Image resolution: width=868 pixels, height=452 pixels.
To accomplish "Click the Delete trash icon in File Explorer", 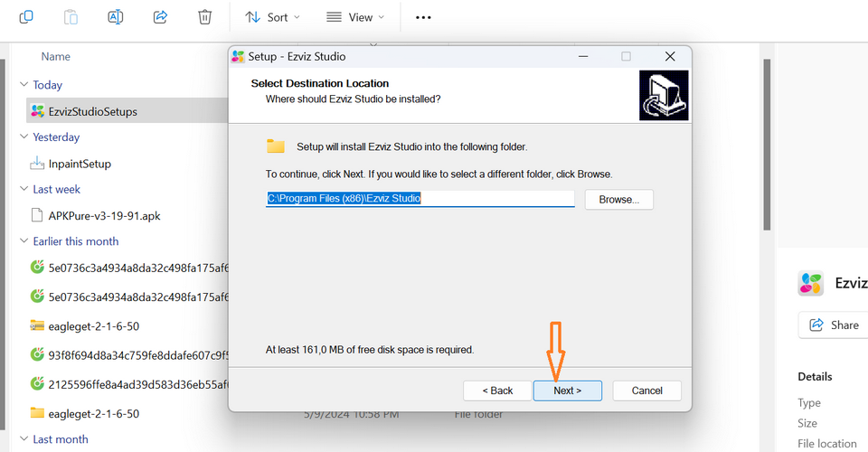I will pyautogui.click(x=205, y=17).
